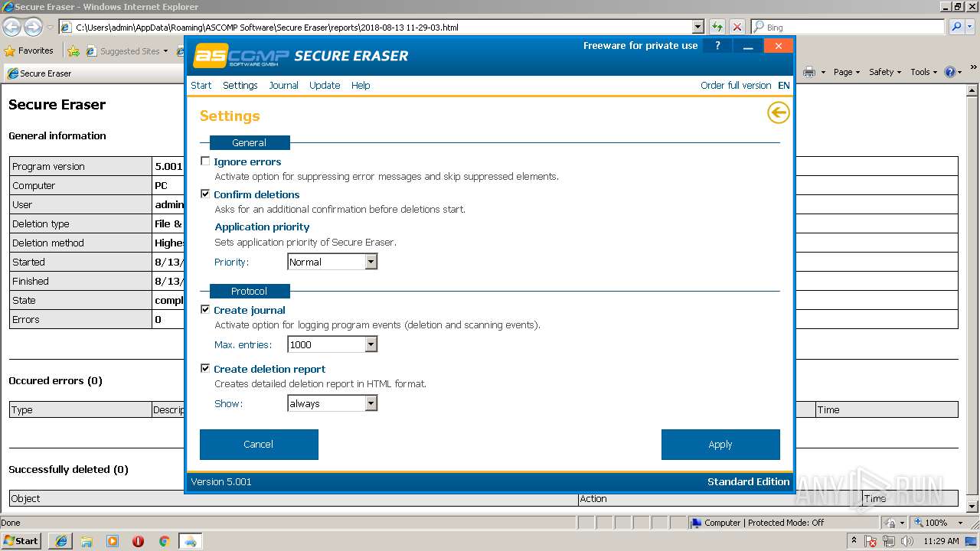Screen dimensions: 980x551
Task: Open the Page dropdown menu in IE
Action: coord(846,72)
